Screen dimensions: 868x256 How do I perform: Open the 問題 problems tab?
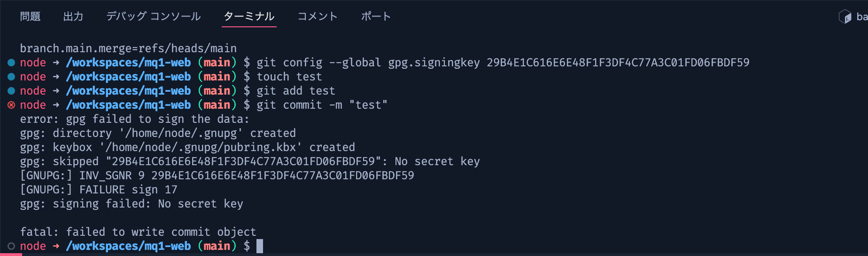[30, 16]
